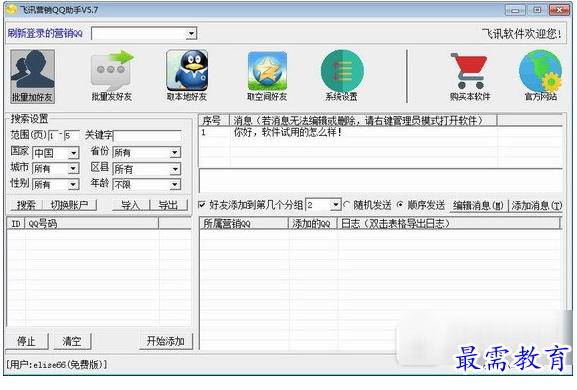Select message row 你好，软件试用的怎么样！
The height and width of the screenshot is (390, 577).
click(380, 132)
